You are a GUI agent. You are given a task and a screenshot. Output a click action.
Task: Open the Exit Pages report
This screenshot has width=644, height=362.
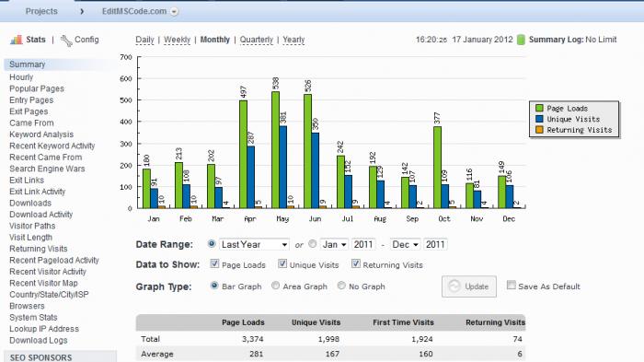[x=29, y=111]
